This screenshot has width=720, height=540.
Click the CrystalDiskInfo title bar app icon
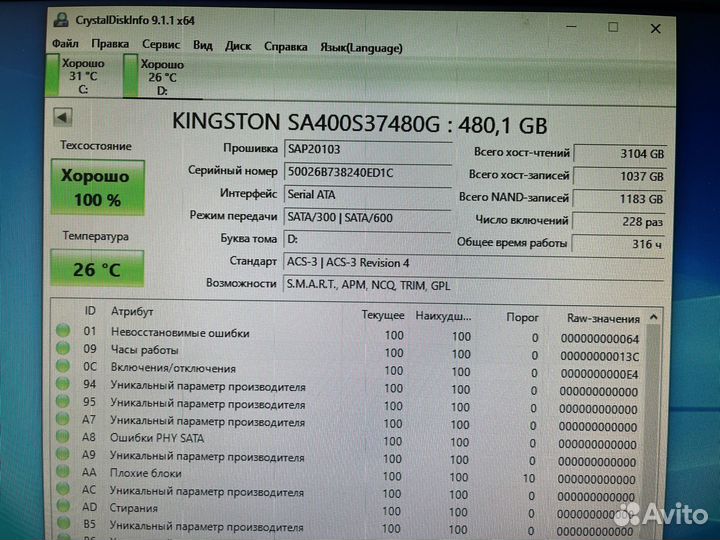61,20
